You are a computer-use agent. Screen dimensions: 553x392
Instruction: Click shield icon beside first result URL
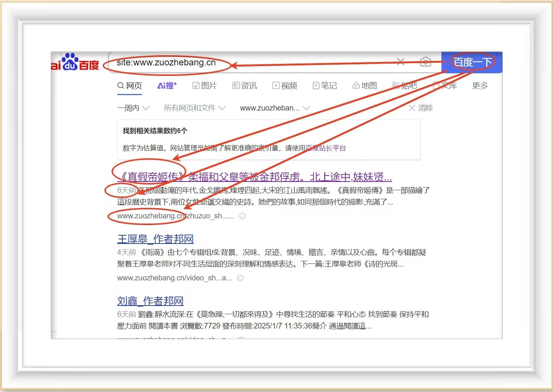coord(242,216)
